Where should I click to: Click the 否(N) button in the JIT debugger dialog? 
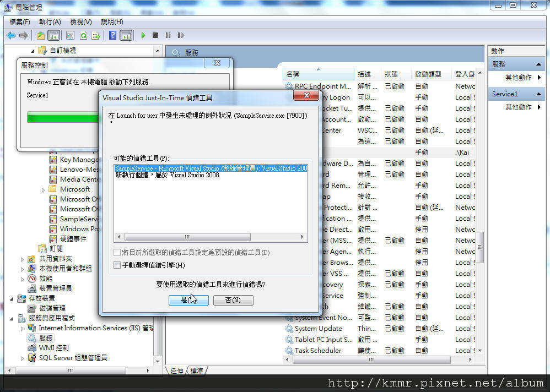(233, 300)
